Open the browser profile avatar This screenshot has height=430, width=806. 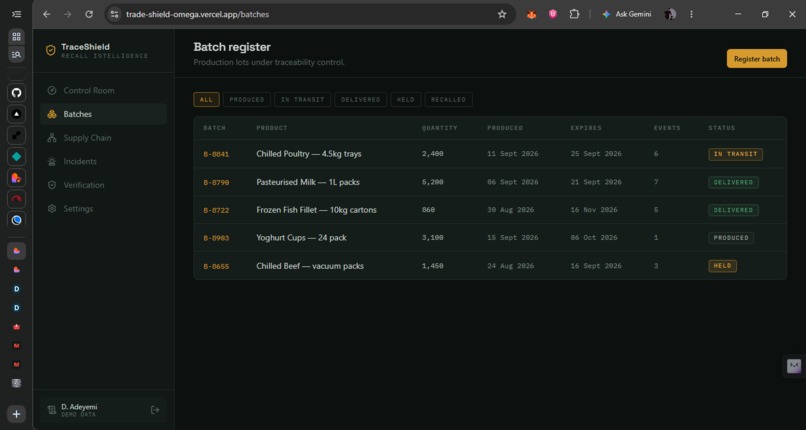670,14
